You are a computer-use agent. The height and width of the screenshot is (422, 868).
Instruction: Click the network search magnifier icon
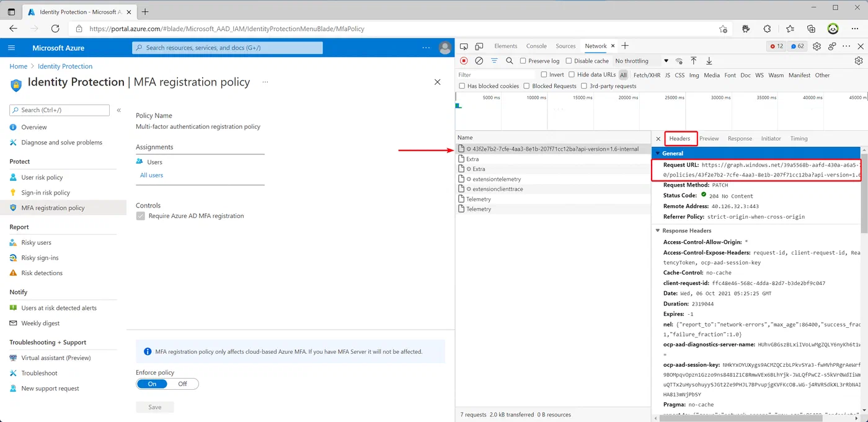tap(509, 61)
